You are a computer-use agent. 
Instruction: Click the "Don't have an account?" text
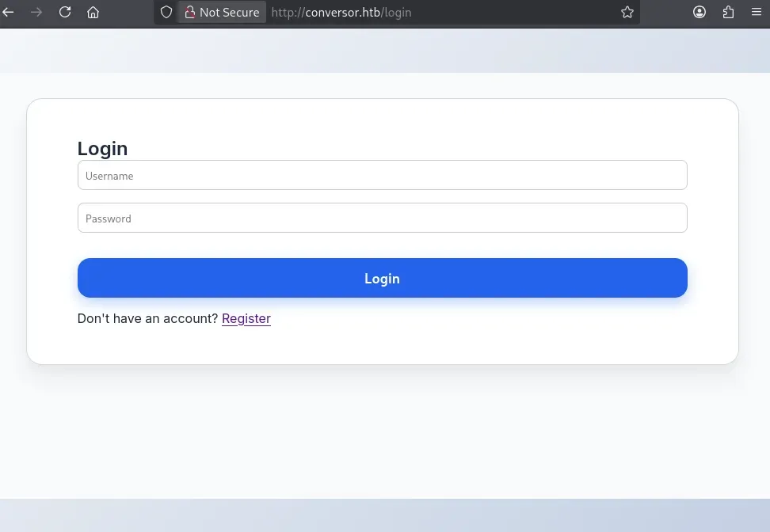point(147,318)
